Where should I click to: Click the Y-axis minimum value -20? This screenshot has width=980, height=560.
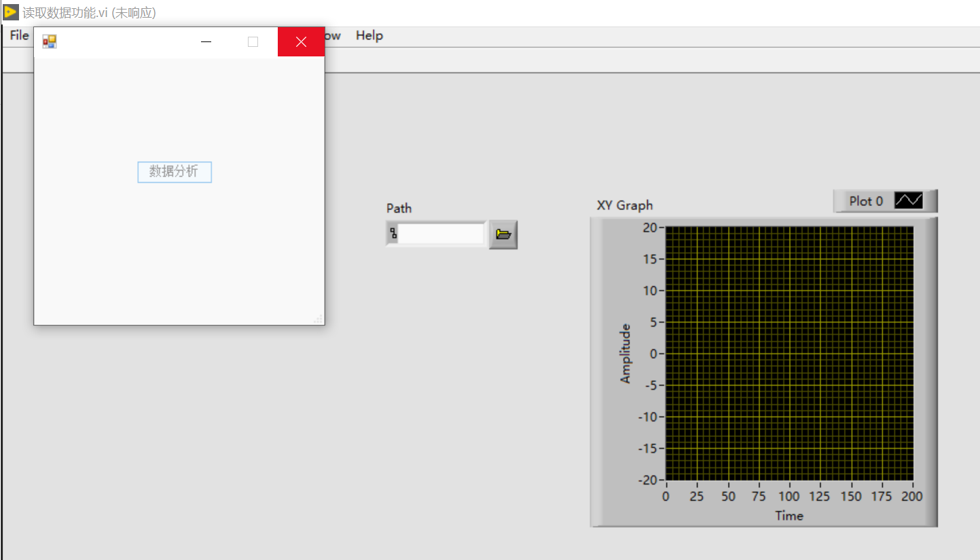(647, 480)
